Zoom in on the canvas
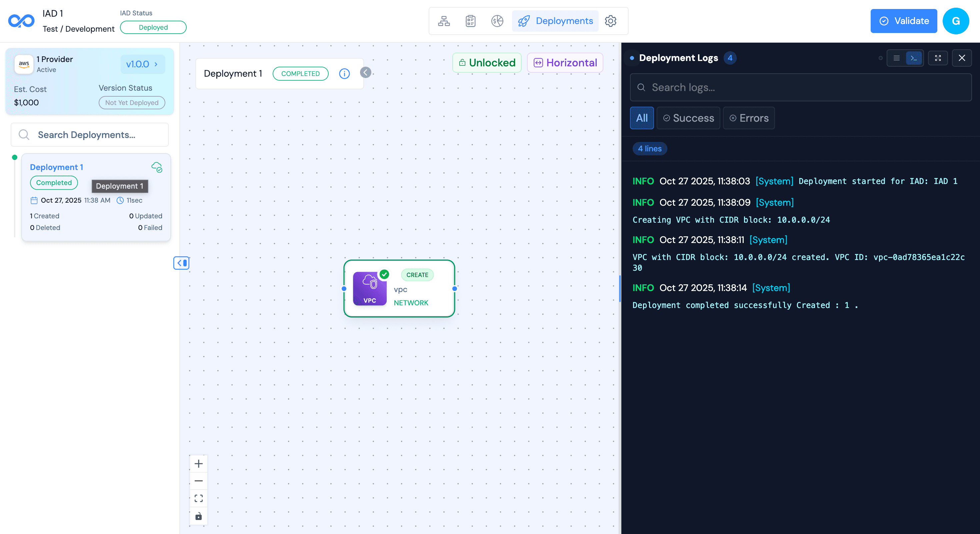The height and width of the screenshot is (534, 980). (x=199, y=463)
